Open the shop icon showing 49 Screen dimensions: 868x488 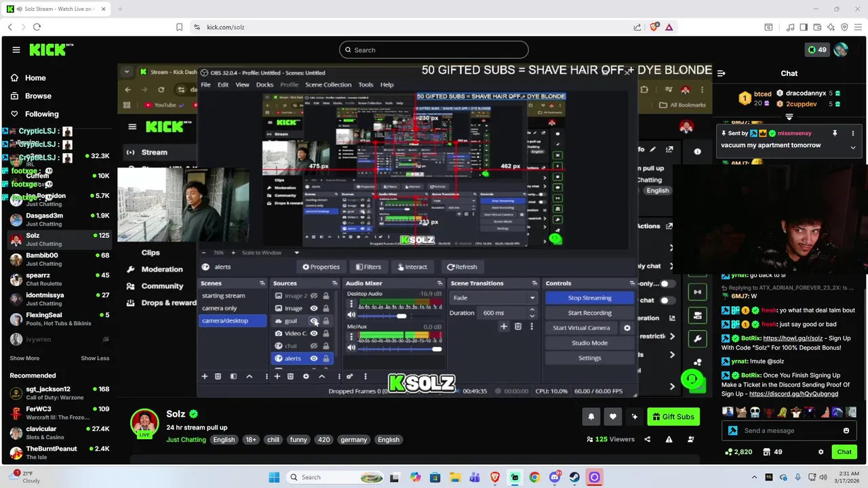click(x=772, y=452)
